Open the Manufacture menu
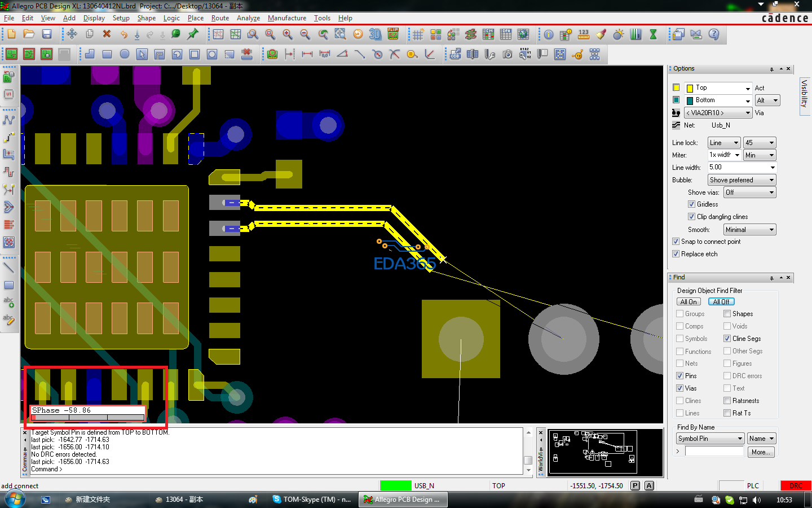This screenshot has height=508, width=812. tap(287, 18)
